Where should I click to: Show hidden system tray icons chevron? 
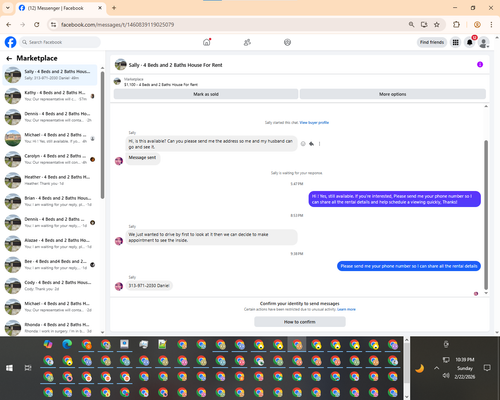point(436,368)
